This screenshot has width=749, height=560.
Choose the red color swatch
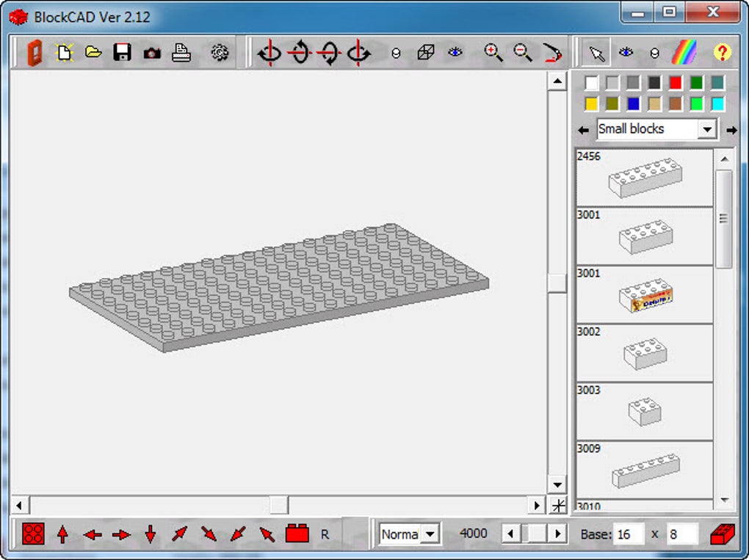coord(675,83)
